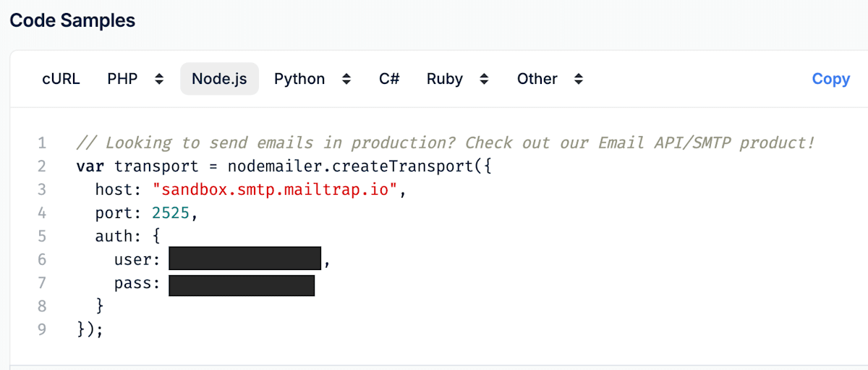Copy the code sample
Viewport: 868px width, 370px height.
[x=830, y=79]
